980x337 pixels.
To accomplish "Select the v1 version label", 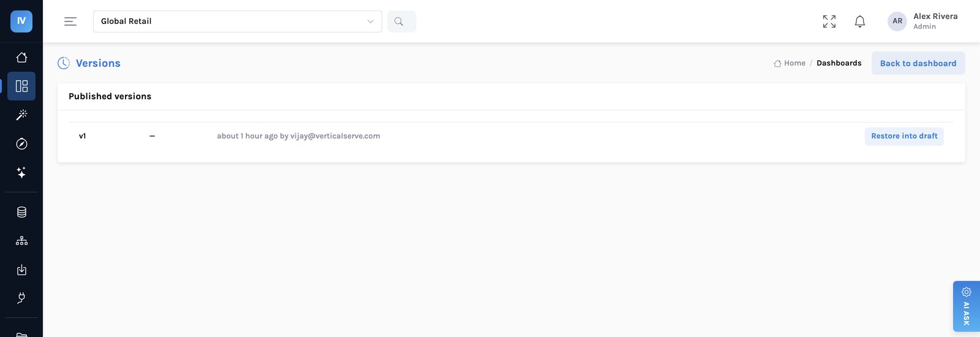I will click(83, 136).
